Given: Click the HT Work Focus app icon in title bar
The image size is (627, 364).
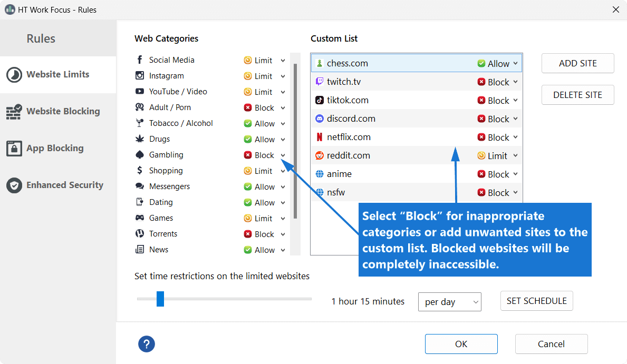Looking at the screenshot, I should coord(10,9).
